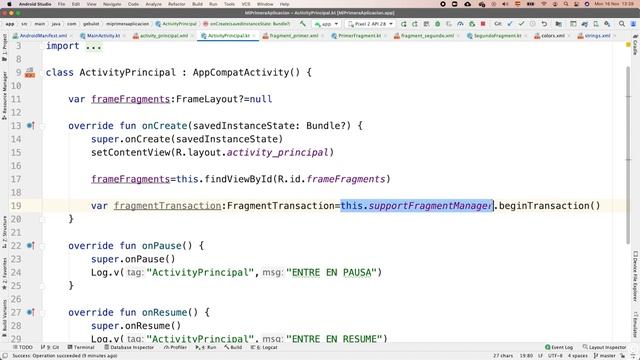
Task: Switch to SegundoFragment.kt tab
Action: (x=497, y=36)
